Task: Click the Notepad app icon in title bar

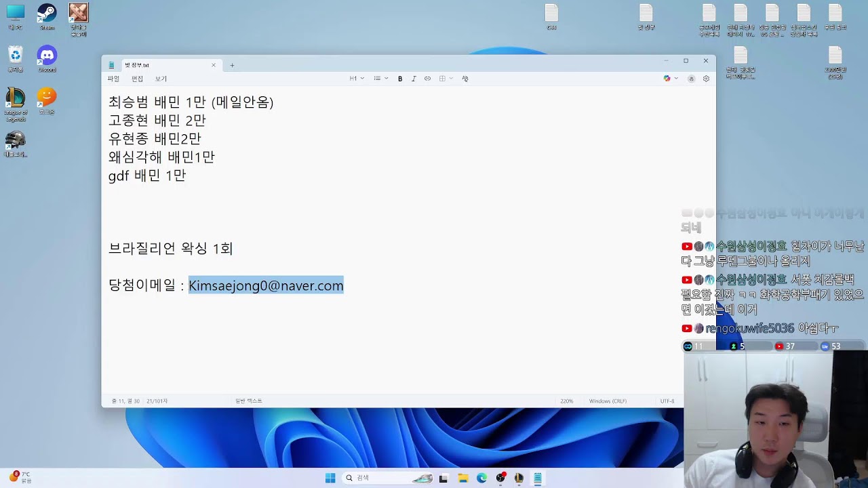Action: pyautogui.click(x=112, y=65)
